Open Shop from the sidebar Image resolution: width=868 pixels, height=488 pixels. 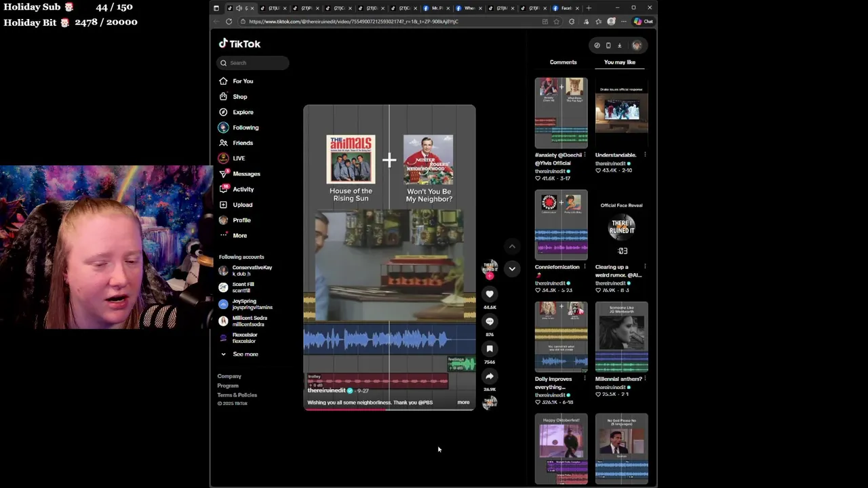click(233, 97)
